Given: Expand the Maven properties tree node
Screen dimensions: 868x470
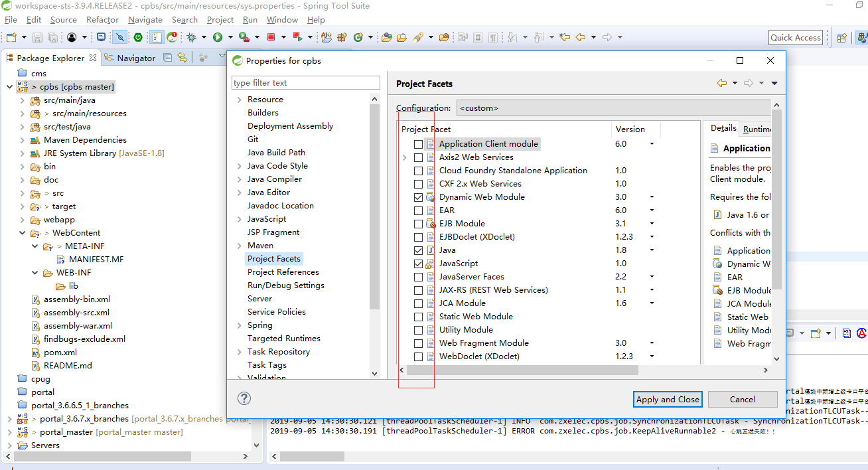Looking at the screenshot, I should point(240,246).
